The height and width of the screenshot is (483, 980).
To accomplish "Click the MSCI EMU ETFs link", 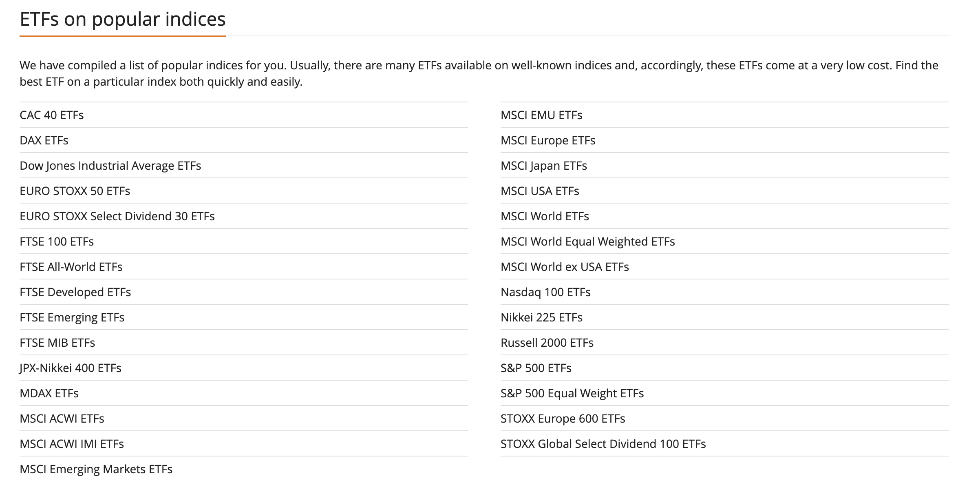I will tap(541, 115).
